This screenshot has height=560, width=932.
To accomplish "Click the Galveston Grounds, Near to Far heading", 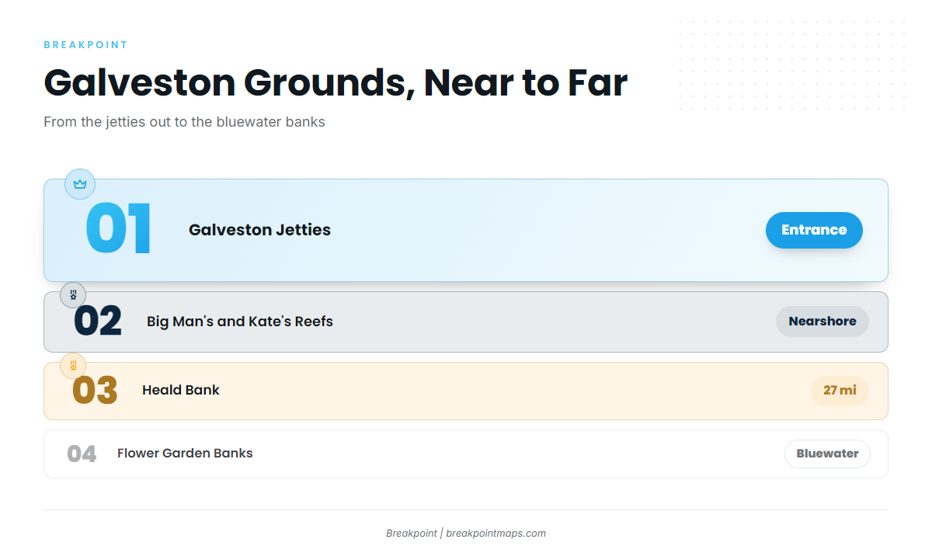I will 336,83.
